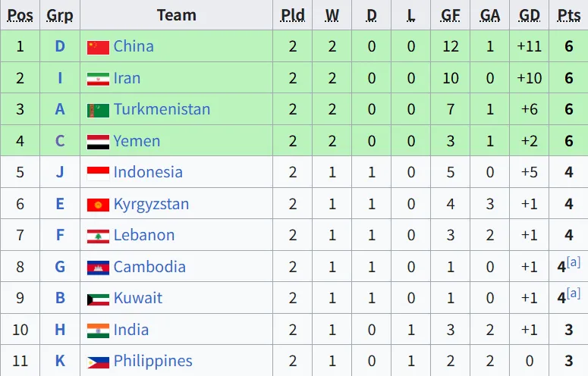Click the Turkmenistan flag icon
Viewport: 588px width, 376px height.
click(x=98, y=111)
